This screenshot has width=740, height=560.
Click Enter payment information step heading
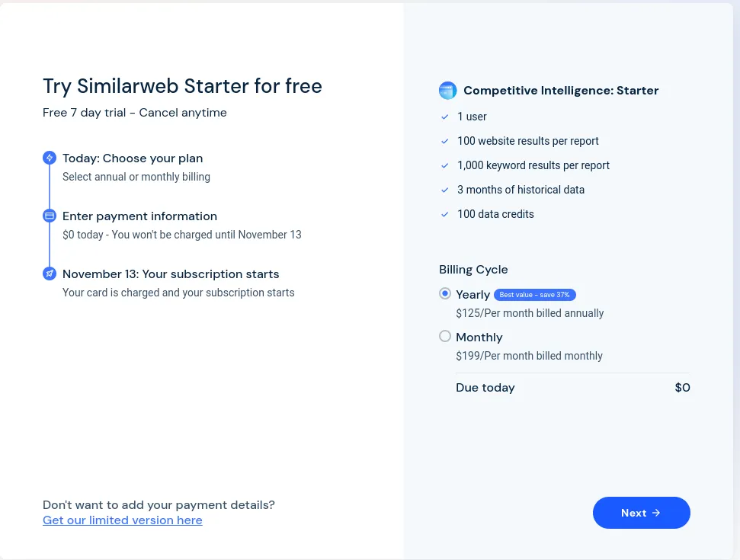click(139, 216)
